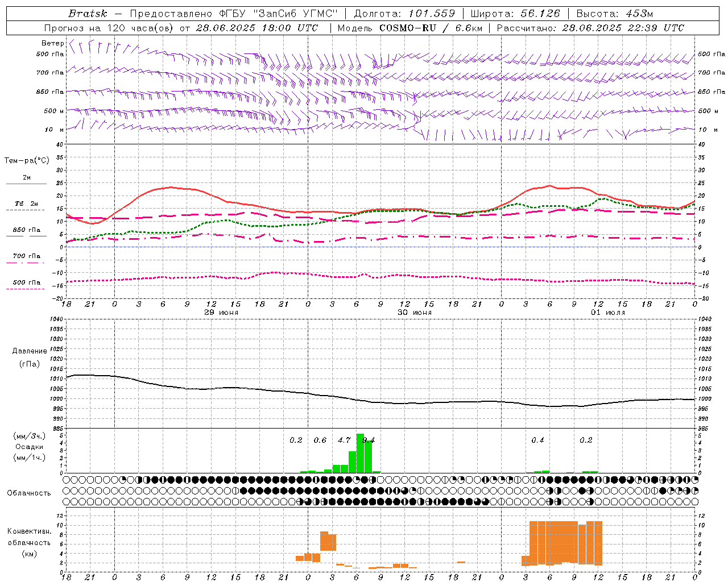The image size is (728, 582).
Task: Click the Ветер wind panel label
Action: point(53,43)
